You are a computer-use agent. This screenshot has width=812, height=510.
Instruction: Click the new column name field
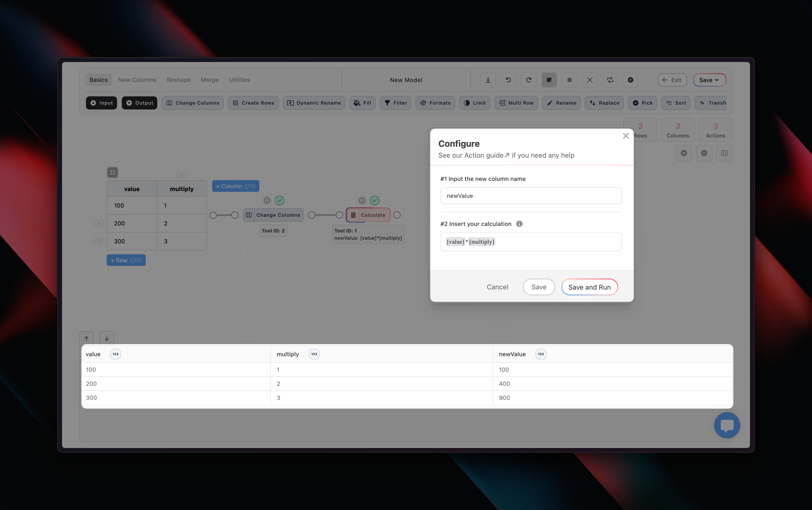[531, 196]
